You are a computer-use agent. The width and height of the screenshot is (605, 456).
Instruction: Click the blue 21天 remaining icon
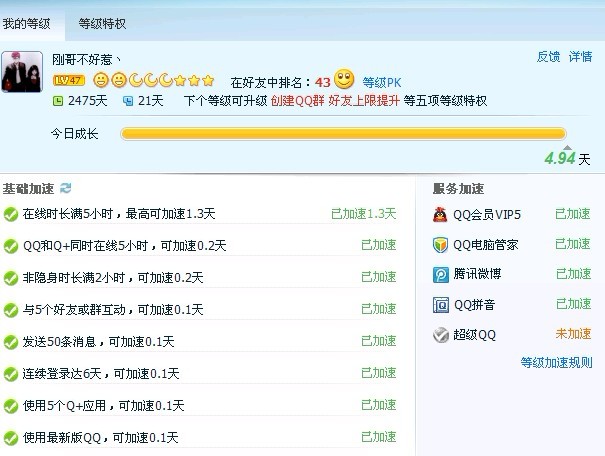click(x=128, y=101)
